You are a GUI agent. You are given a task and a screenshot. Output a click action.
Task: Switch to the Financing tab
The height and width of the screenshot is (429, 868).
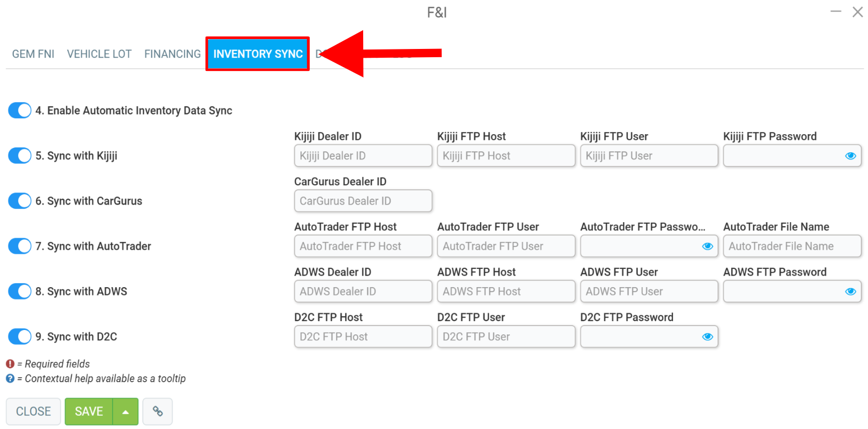point(173,54)
